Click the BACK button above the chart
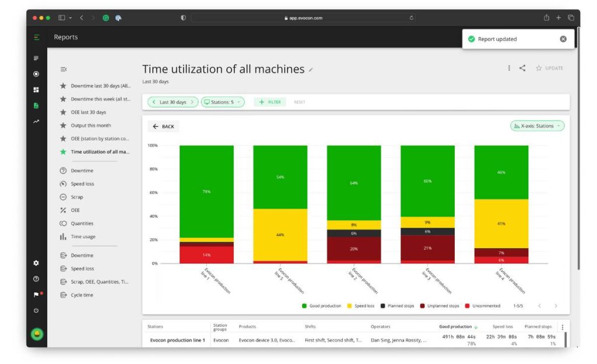 [x=163, y=126]
